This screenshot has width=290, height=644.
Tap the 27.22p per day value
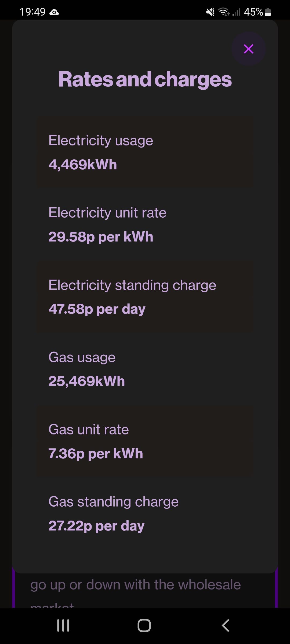[96, 526]
